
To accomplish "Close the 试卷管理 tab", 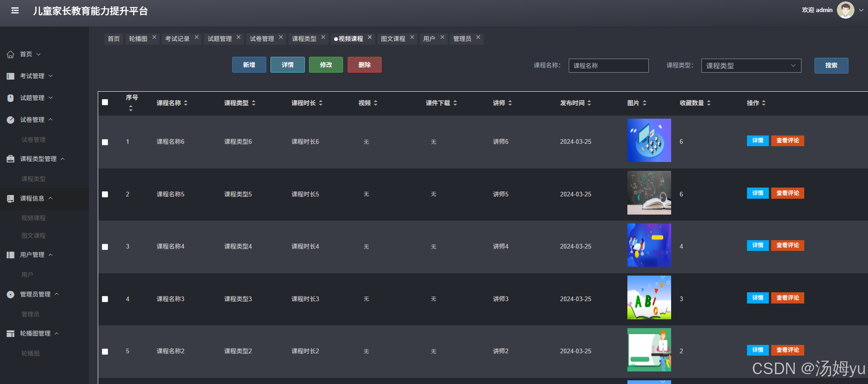I will pos(281,37).
